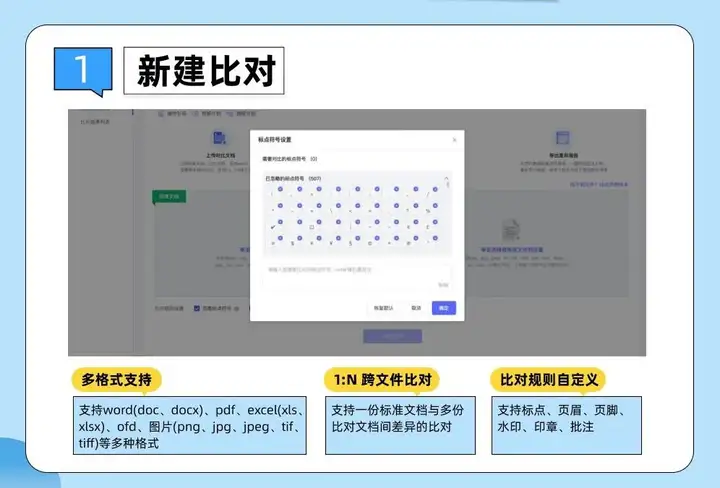Screen dimensions: 720x488
Task: Click the blue circle for dollar symbol
Action: coord(299,238)
